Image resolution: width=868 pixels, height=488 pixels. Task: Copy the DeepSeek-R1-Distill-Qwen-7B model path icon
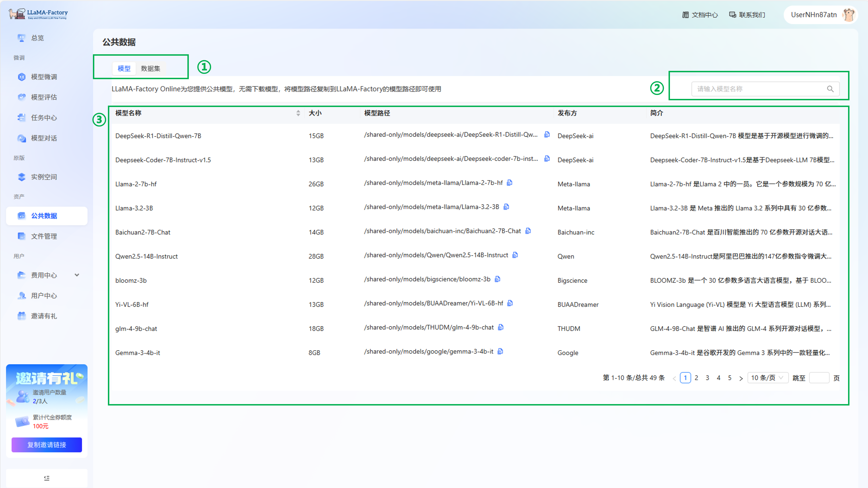click(x=547, y=134)
